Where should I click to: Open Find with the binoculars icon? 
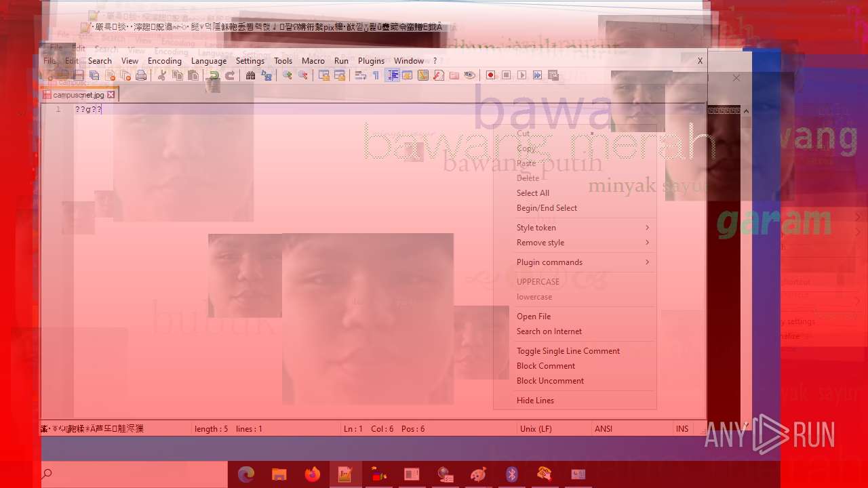click(250, 75)
